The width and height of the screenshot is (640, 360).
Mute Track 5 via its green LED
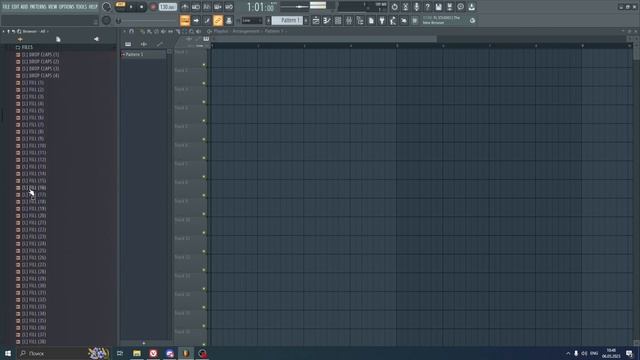point(204,139)
